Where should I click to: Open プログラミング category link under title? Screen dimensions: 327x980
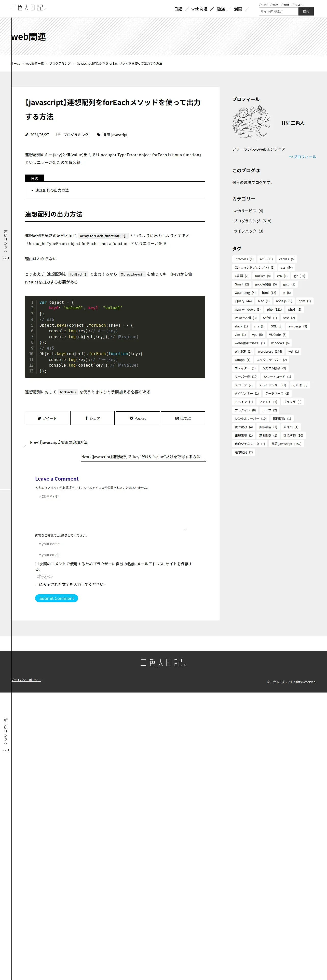click(76, 135)
